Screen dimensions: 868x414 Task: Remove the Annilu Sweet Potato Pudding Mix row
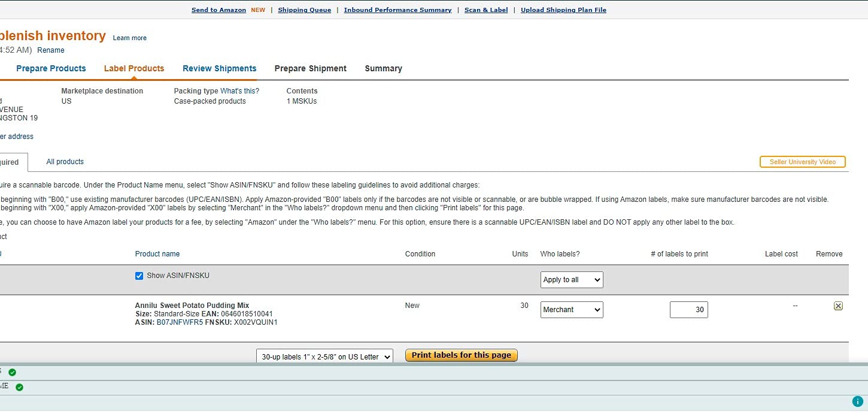[x=838, y=306]
